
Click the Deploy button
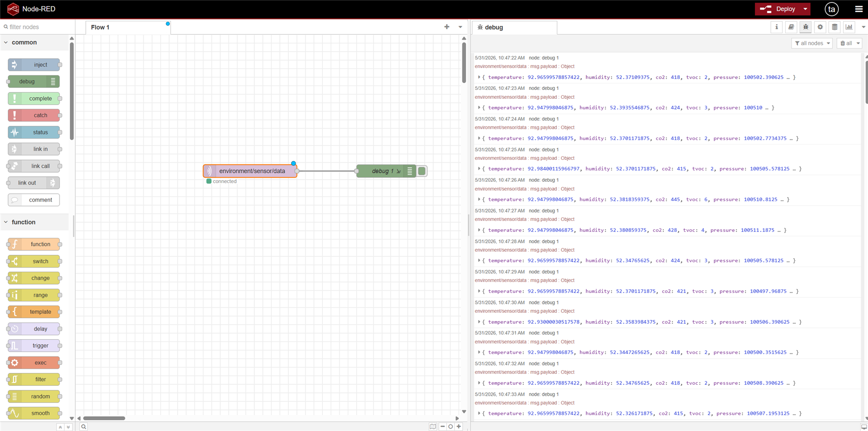click(x=778, y=9)
